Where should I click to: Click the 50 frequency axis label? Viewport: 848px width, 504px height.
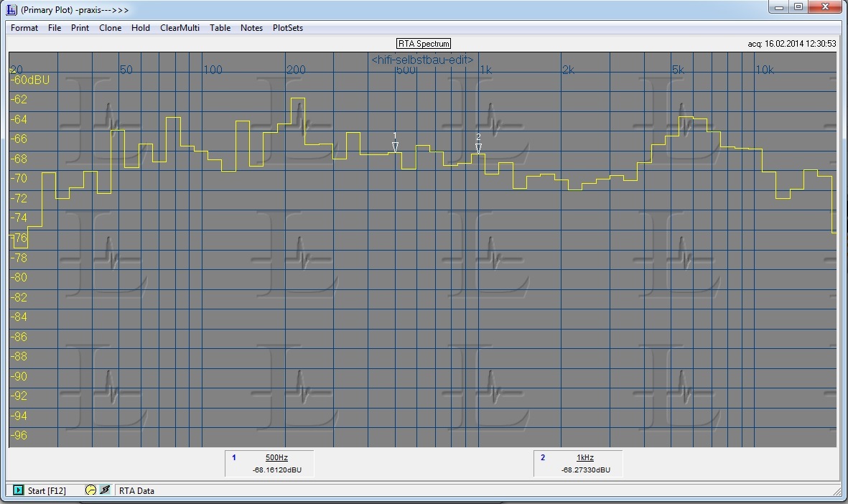pyautogui.click(x=126, y=70)
